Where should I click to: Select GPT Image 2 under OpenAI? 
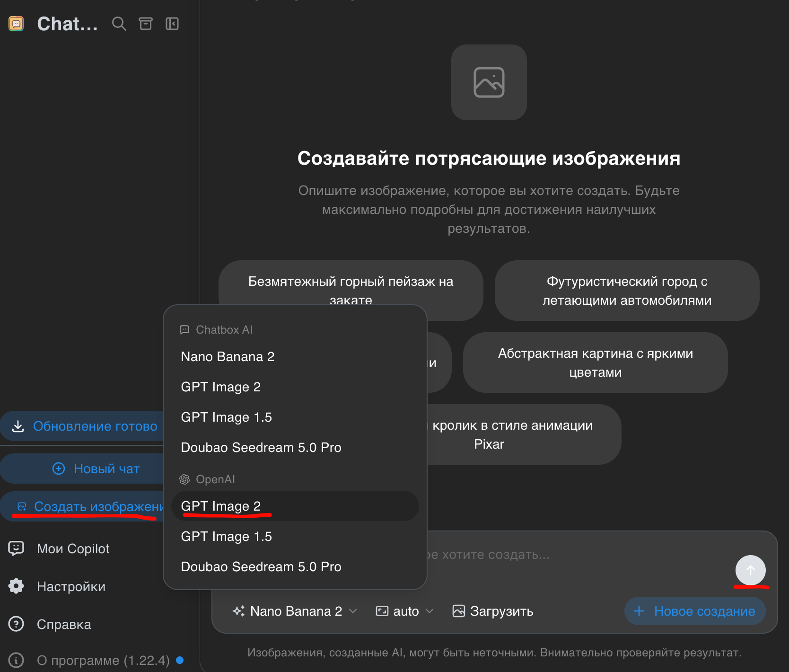[x=295, y=506]
